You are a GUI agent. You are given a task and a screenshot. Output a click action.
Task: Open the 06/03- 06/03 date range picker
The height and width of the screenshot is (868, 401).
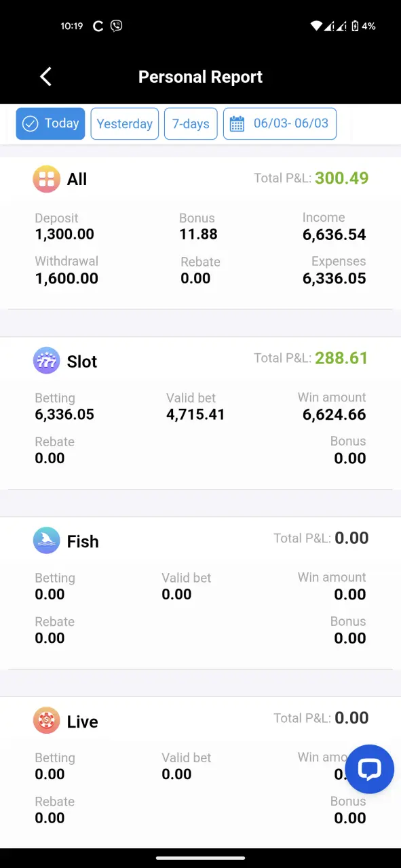point(280,123)
